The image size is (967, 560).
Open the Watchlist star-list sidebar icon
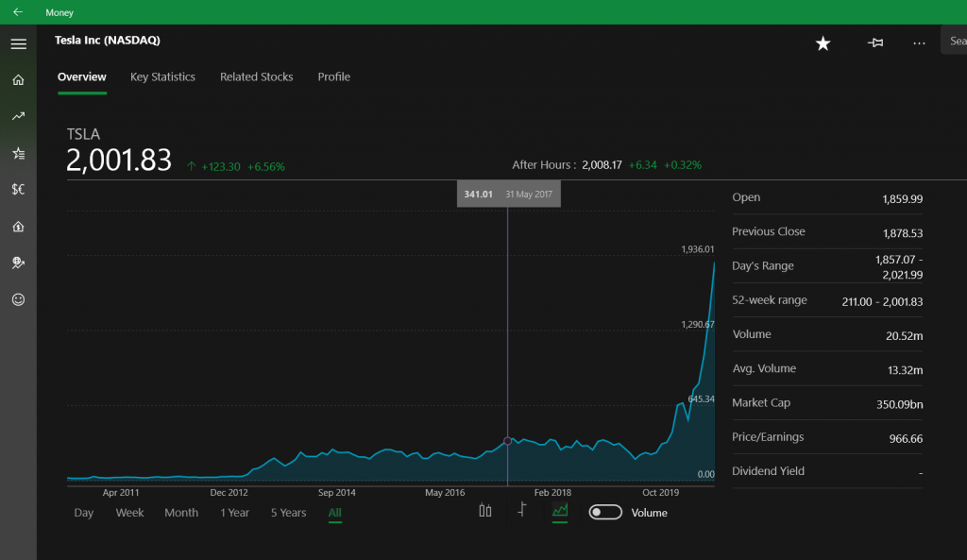pos(19,153)
